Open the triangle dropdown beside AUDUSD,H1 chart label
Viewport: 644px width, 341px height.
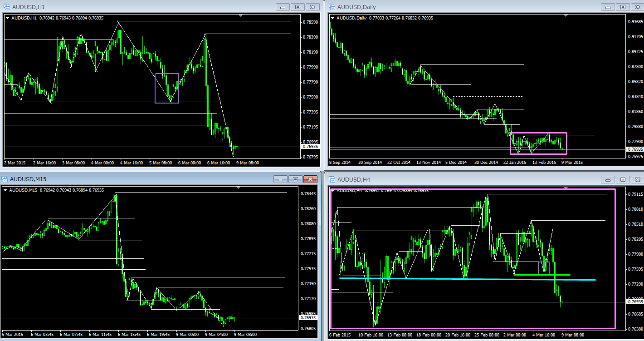(x=7, y=18)
